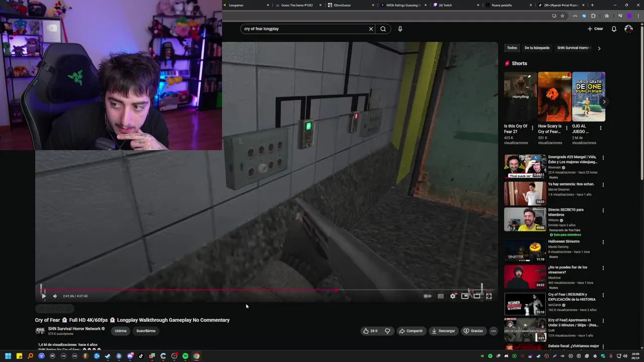This screenshot has width=644, height=362.
Task: Click the magnifier search button
Action: [383, 29]
